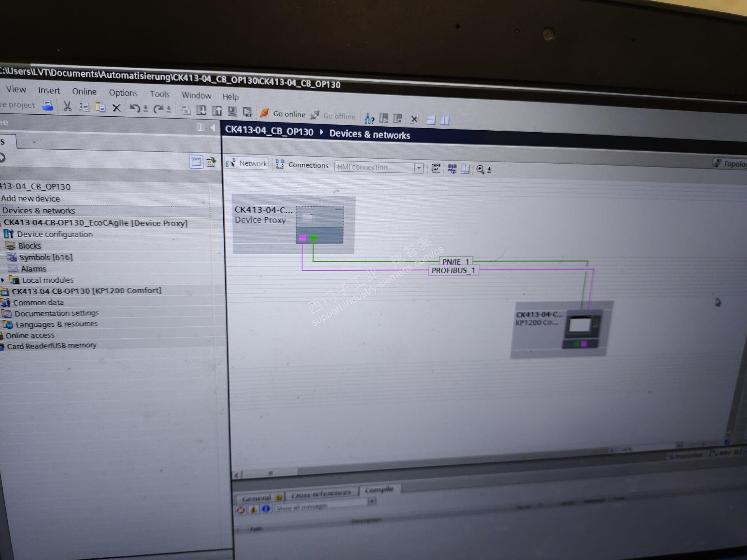This screenshot has height=560, width=747.
Task: Collapse the project tree panel arrow
Action: pyautogui.click(x=213, y=127)
